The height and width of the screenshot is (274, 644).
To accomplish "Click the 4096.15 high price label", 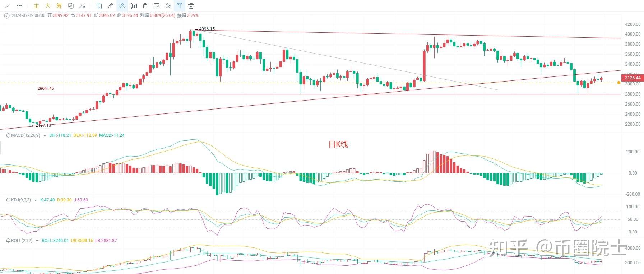I will pyautogui.click(x=207, y=29).
